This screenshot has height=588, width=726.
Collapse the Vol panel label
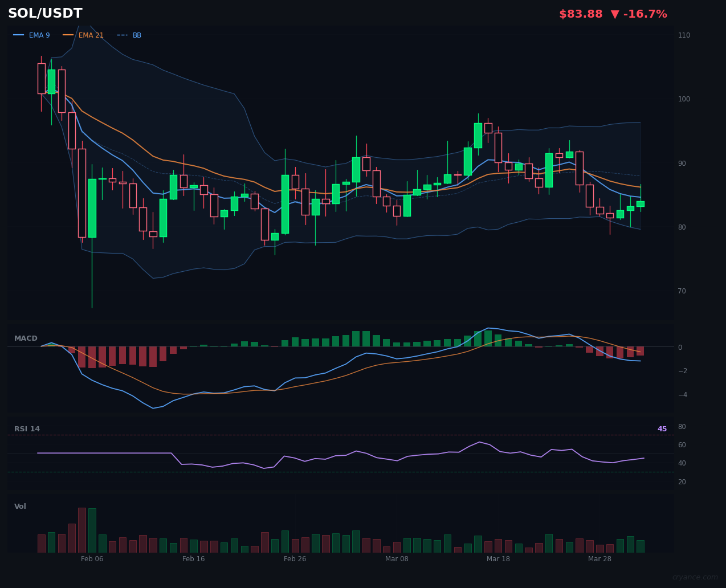pos(20,507)
